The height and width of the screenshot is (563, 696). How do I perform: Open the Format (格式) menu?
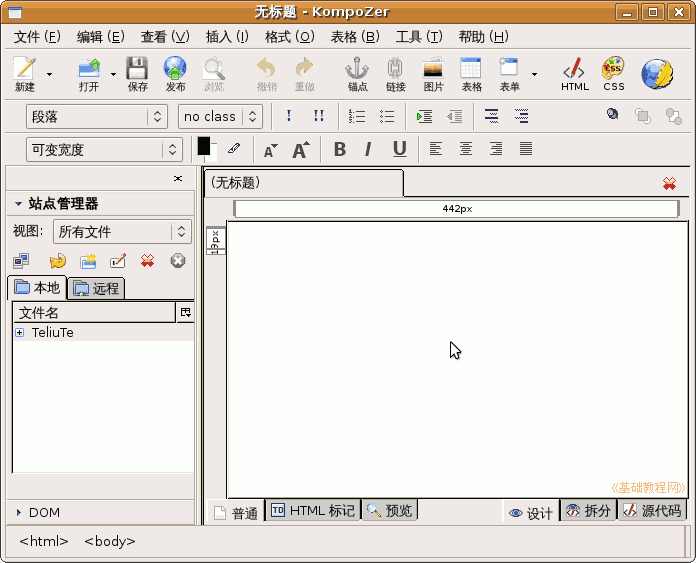point(290,37)
